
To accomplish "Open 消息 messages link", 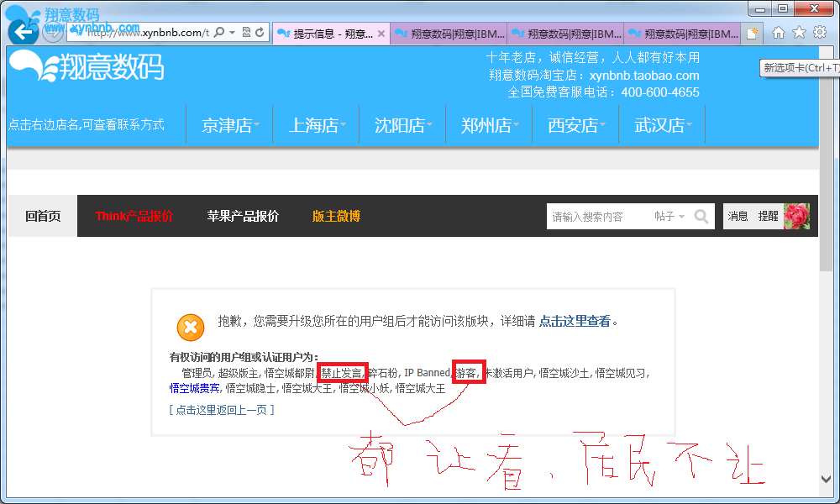I will coord(738,216).
